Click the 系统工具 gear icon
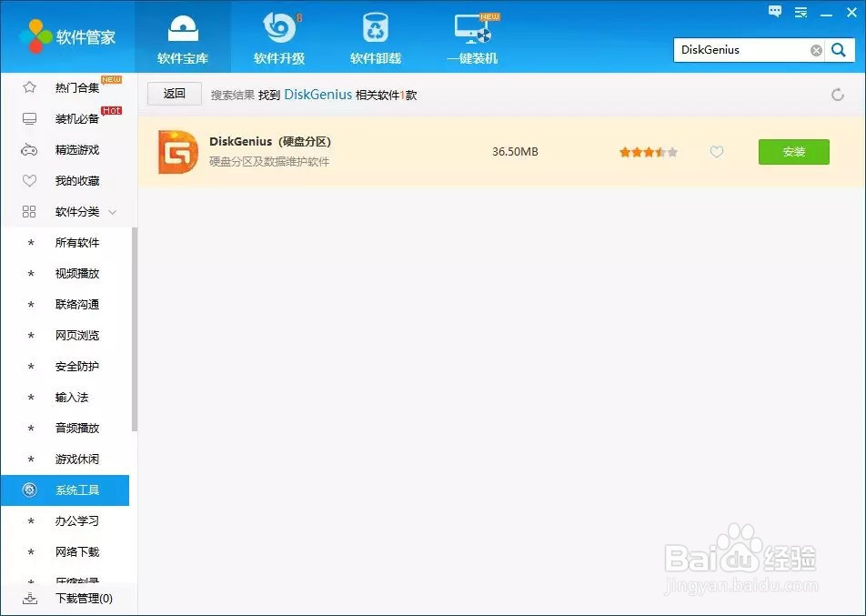This screenshot has height=616, width=866. click(x=29, y=490)
